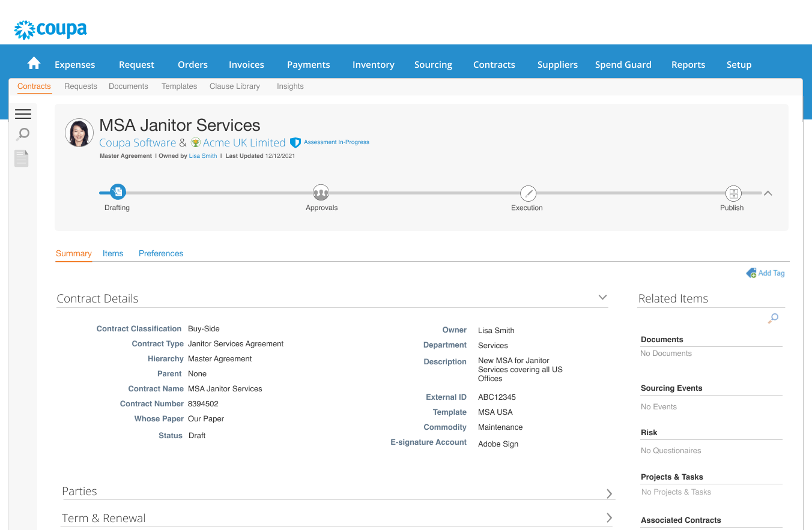Image resolution: width=812 pixels, height=530 pixels.
Task: Click Contract Classification value Buy-Side
Action: pyautogui.click(x=204, y=329)
